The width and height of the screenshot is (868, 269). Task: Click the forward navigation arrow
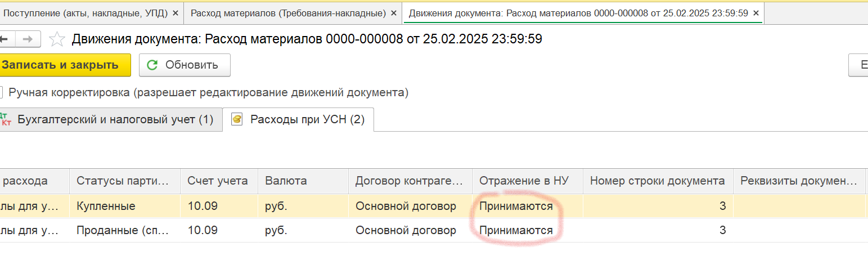coord(26,39)
